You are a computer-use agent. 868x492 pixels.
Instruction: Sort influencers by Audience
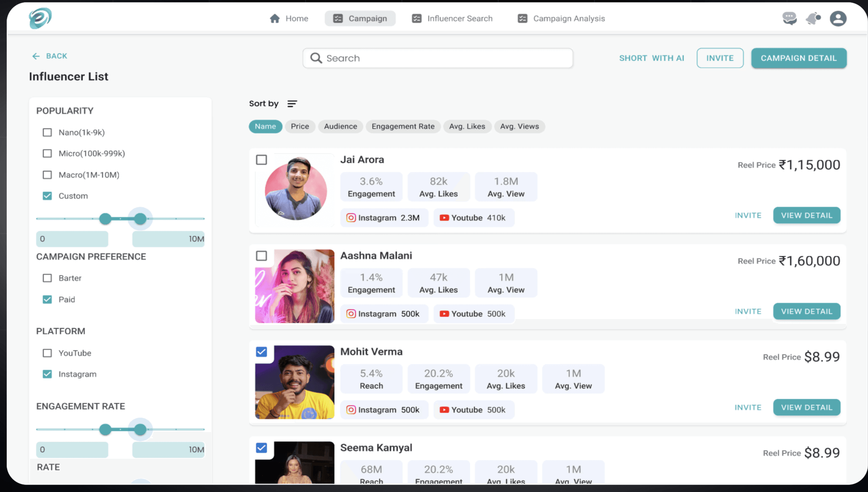340,126
